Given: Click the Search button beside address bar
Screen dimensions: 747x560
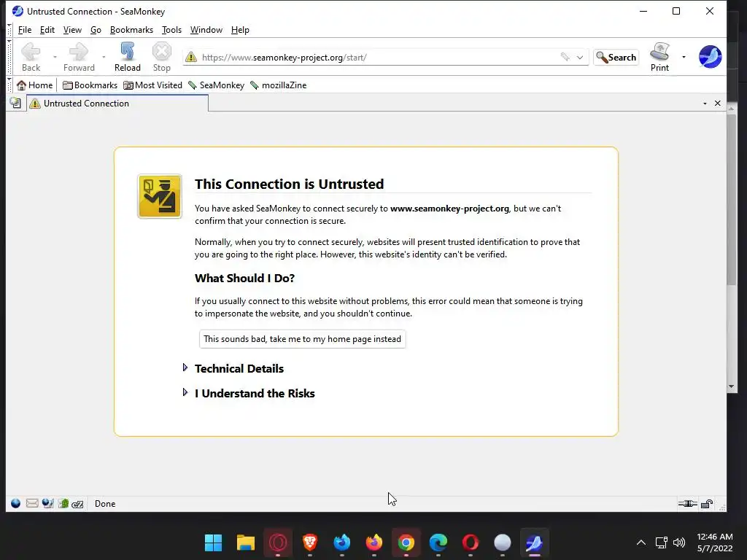Looking at the screenshot, I should click(616, 57).
